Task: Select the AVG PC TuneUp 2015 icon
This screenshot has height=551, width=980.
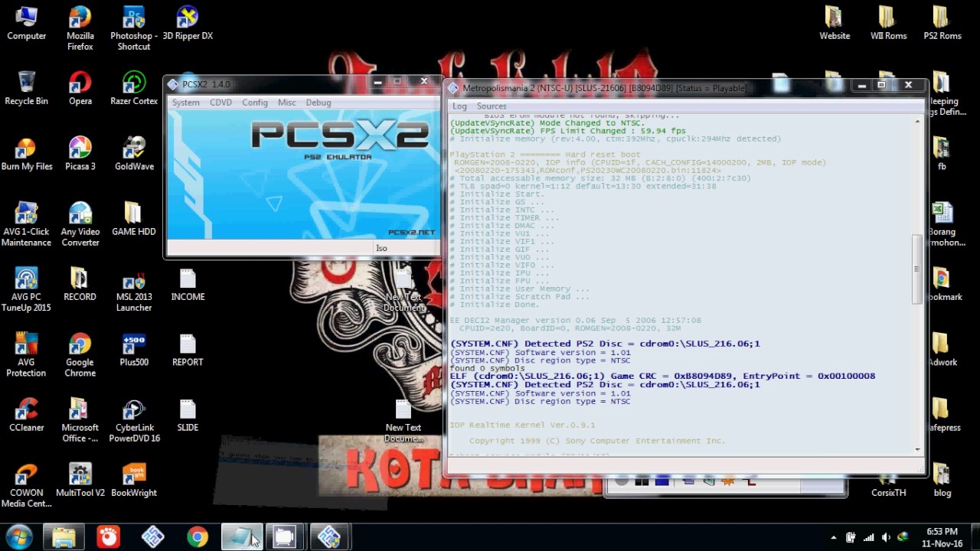Action: (x=27, y=290)
